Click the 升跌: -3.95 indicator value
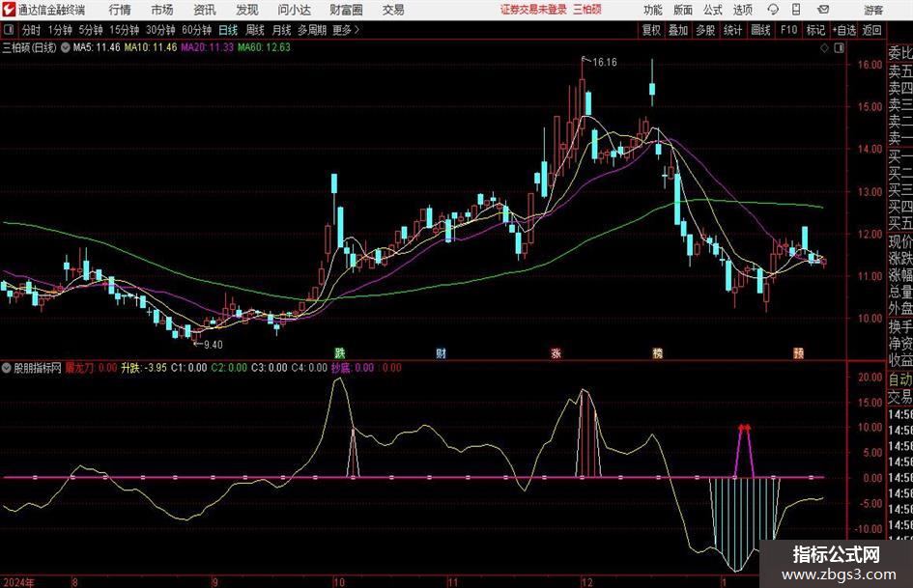 click(144, 368)
